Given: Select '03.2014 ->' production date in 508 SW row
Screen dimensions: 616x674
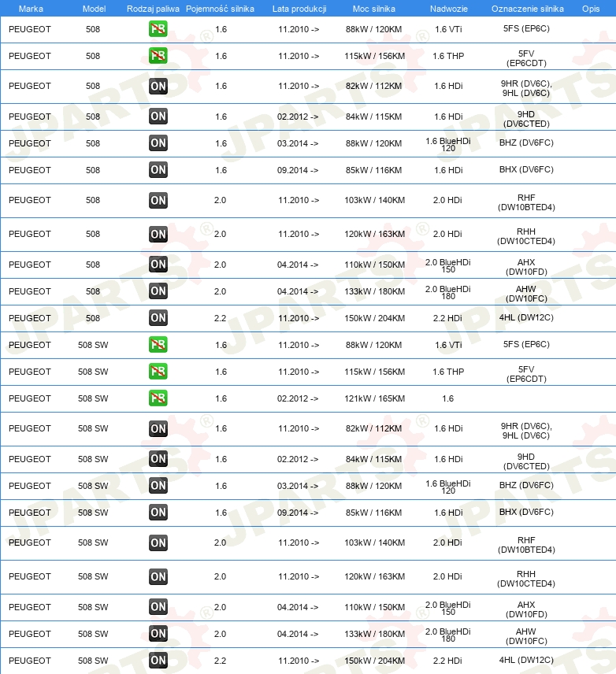Looking at the screenshot, I should coord(298,486).
